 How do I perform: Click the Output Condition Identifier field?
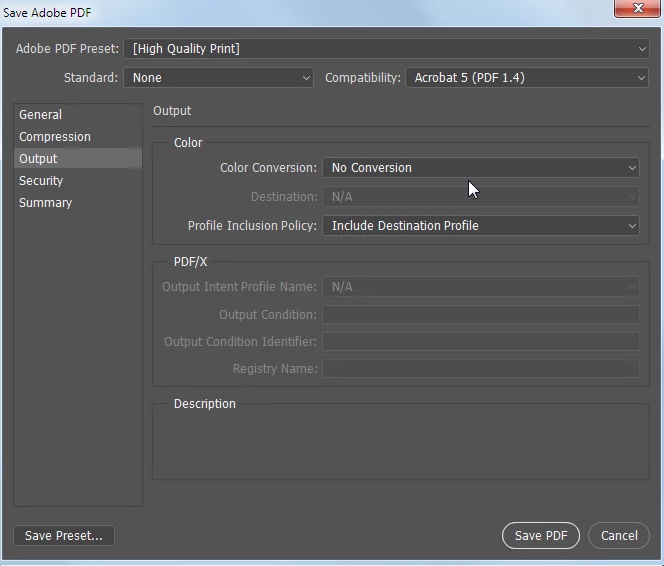point(481,342)
